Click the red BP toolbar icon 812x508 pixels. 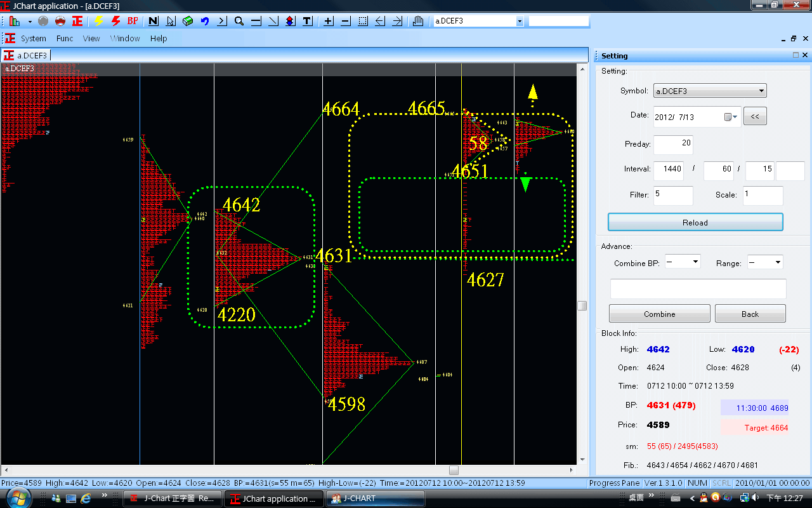pyautogui.click(x=133, y=21)
